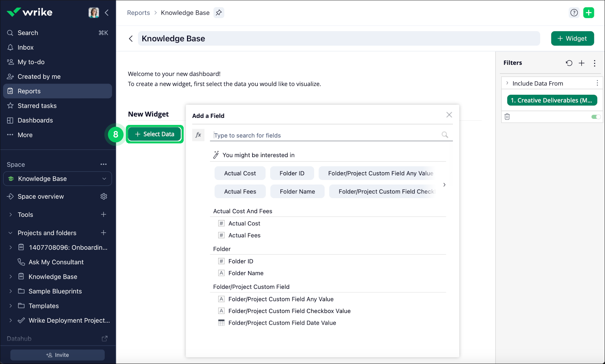Expand the Include Data From section
The image size is (605, 364).
507,83
